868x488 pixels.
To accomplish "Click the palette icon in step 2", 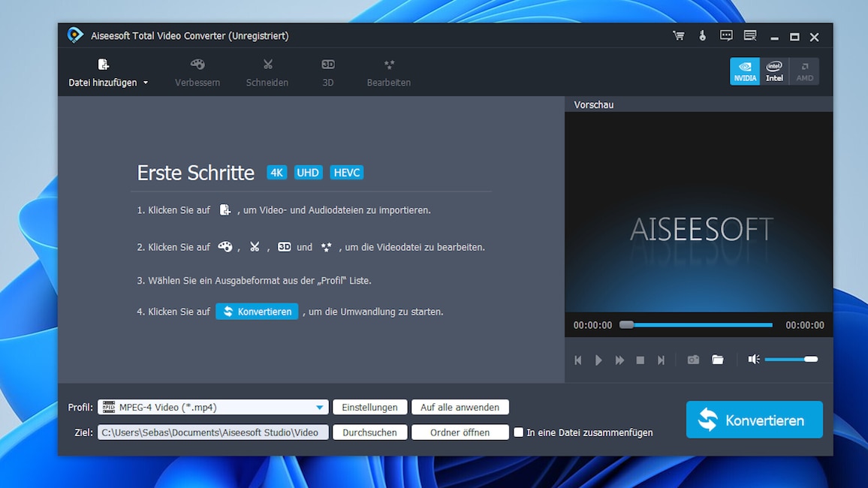I will click(225, 247).
